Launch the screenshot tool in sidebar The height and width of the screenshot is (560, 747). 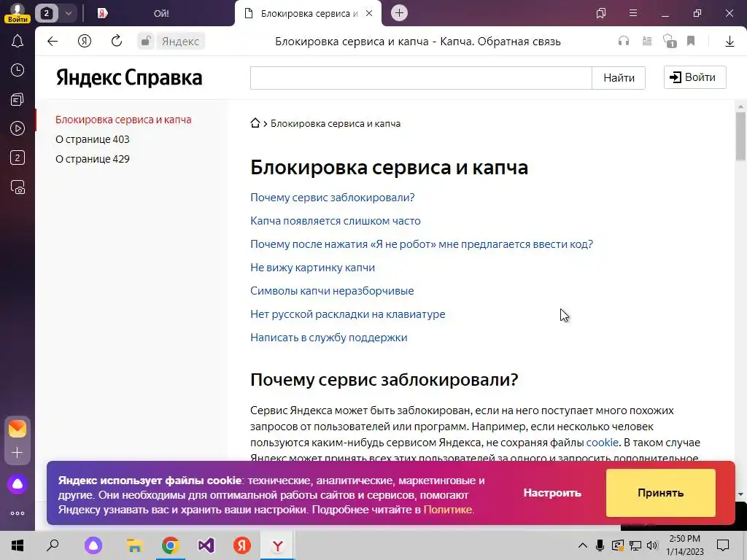click(18, 187)
